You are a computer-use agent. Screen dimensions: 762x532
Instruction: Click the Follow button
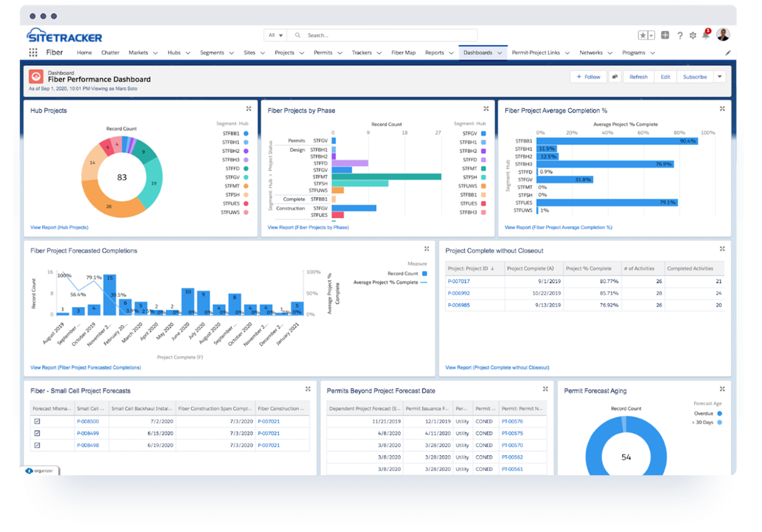588,77
